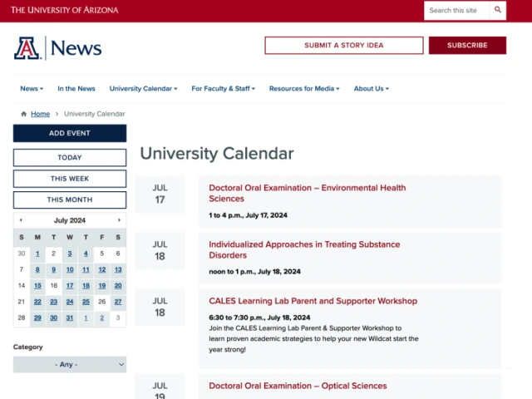Click the Add Event button
Viewport: 532px width, 399px height.
[70, 133]
